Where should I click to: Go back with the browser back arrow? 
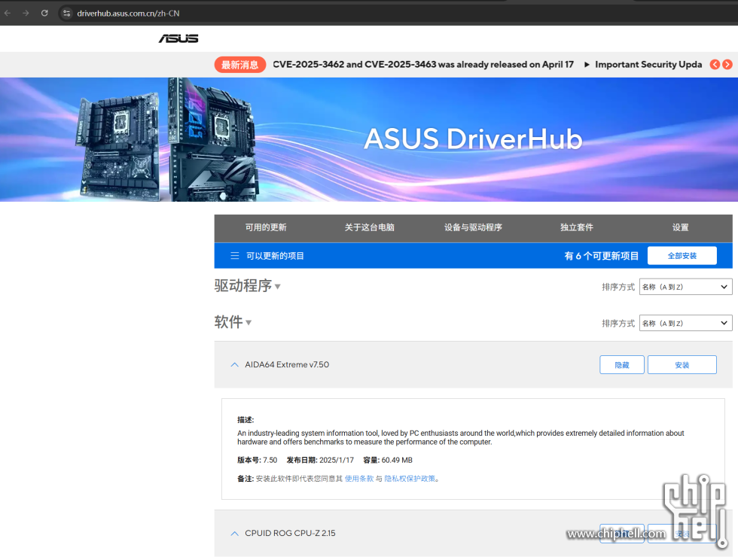(8, 14)
